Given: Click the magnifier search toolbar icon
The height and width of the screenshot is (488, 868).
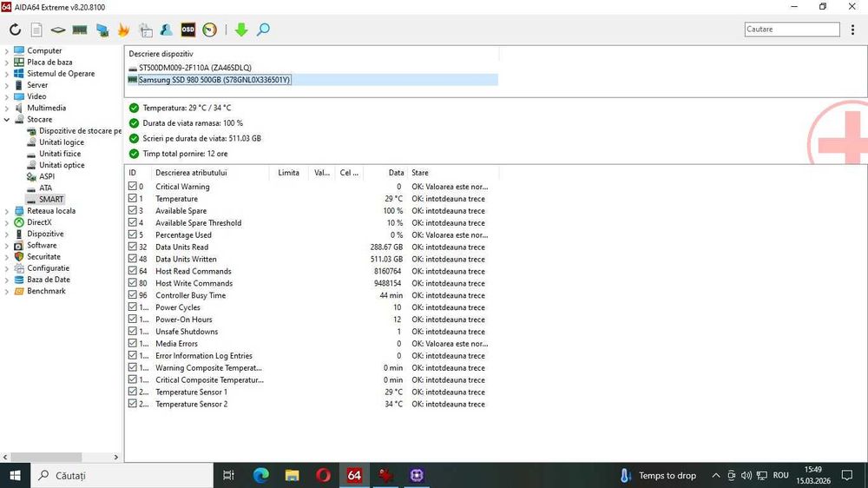Looking at the screenshot, I should tap(264, 30).
